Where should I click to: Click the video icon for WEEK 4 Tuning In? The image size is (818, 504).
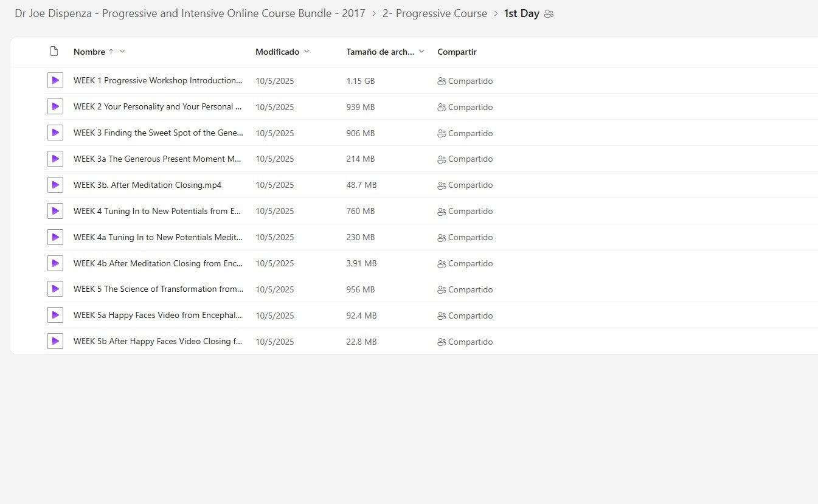tap(55, 211)
